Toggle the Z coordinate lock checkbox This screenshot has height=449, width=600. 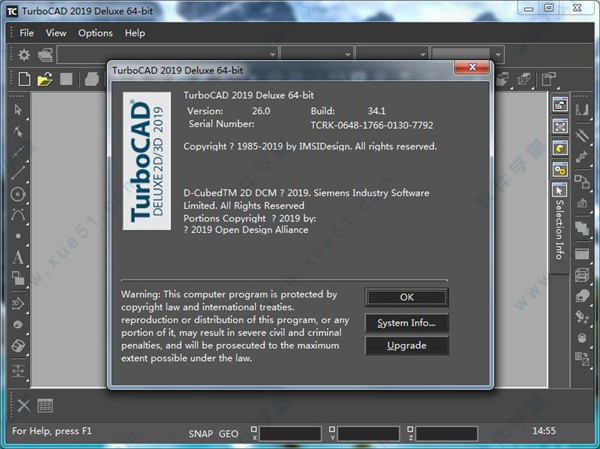(410, 429)
